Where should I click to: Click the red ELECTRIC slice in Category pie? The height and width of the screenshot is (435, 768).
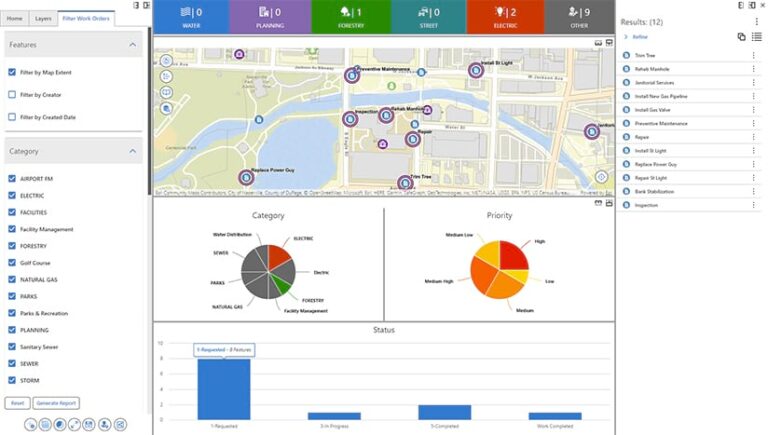click(278, 256)
